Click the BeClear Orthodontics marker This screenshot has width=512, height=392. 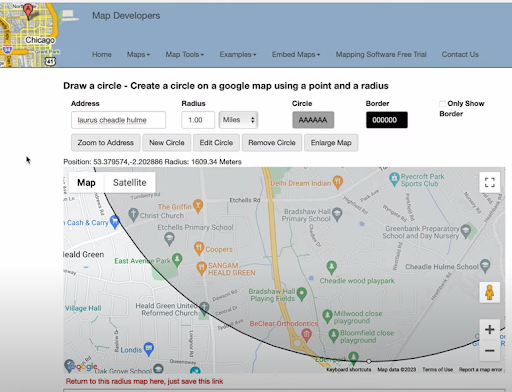click(307, 335)
